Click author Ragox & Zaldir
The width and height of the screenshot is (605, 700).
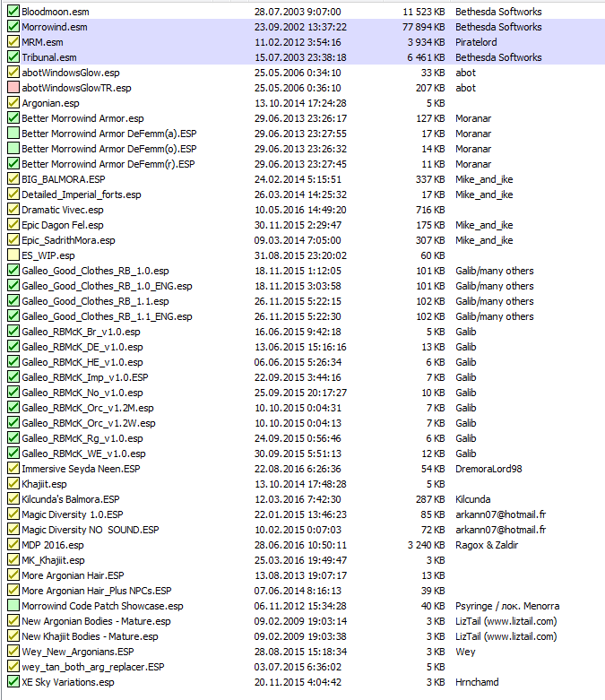point(487,545)
